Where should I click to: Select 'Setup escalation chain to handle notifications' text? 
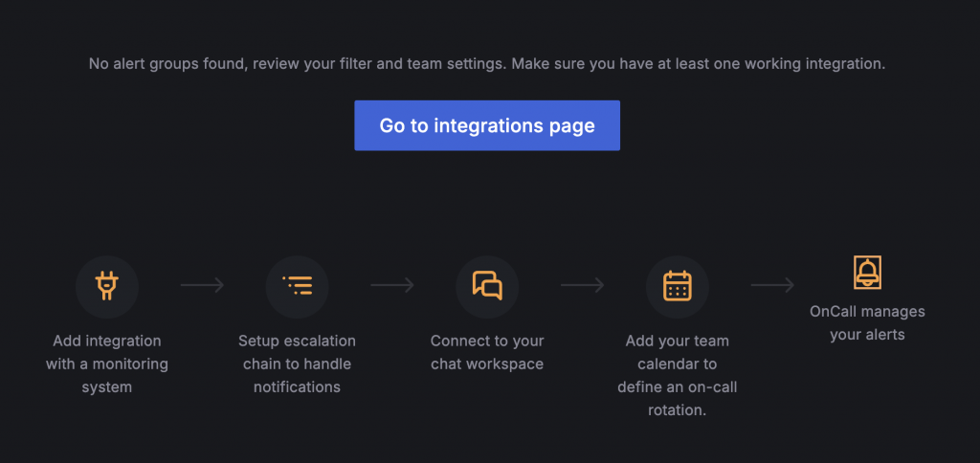click(297, 364)
